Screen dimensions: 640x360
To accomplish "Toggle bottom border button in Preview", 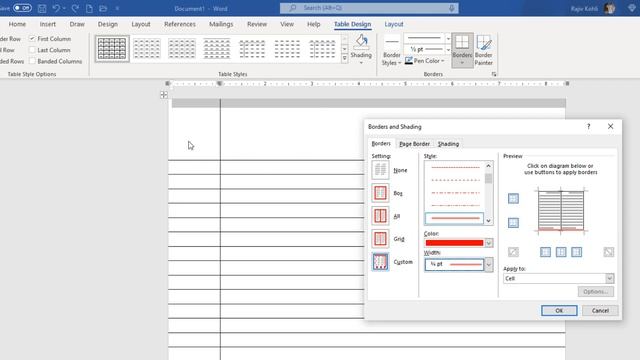I will (513, 223).
